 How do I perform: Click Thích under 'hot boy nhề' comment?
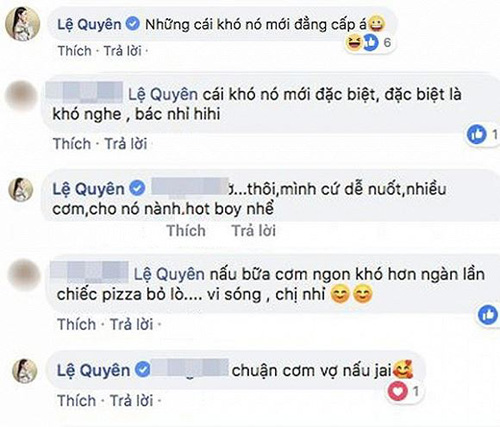click(x=186, y=231)
